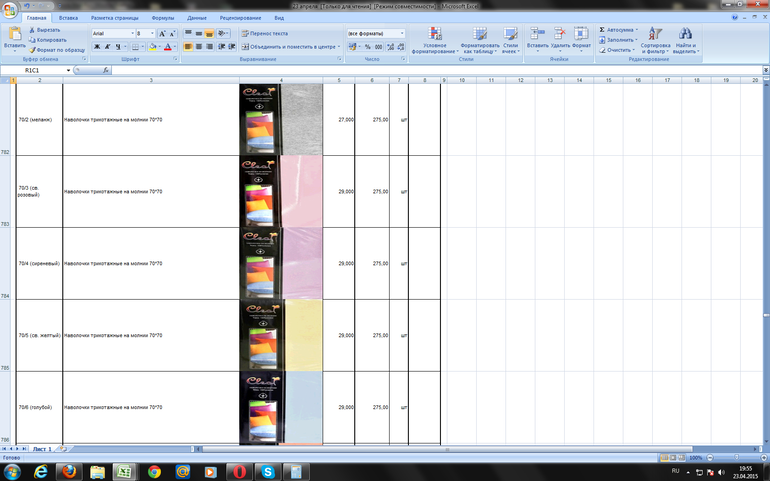770x481 pixels.
Task: Toggle italic text formatting
Action: click(106, 47)
